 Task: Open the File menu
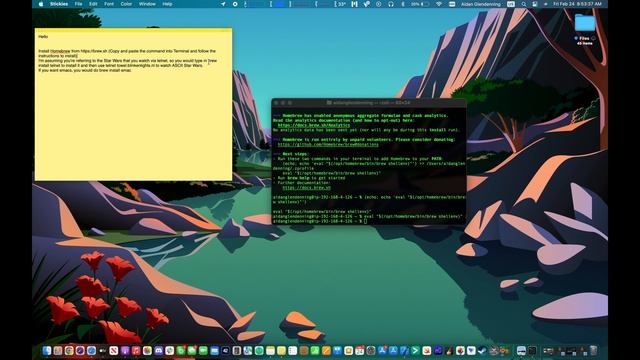click(78, 4)
